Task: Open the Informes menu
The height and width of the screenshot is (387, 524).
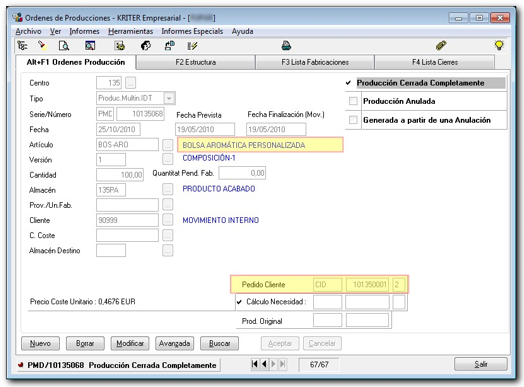Action: coord(84,31)
